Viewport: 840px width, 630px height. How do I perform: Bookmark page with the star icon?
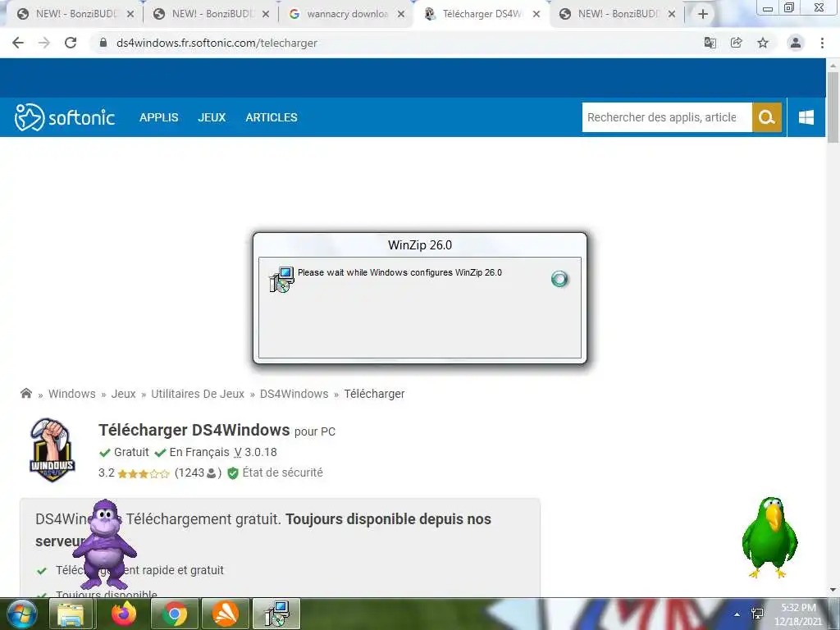tap(763, 43)
